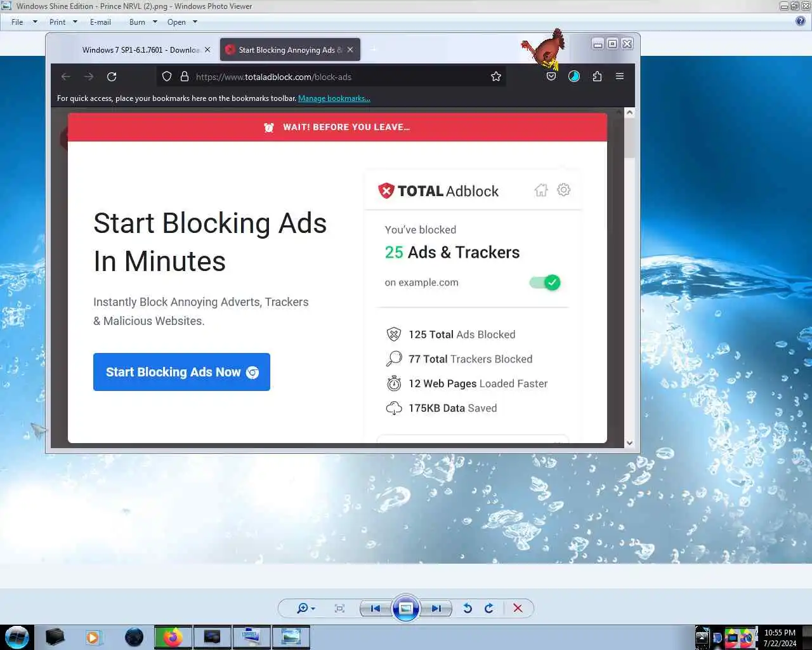Click the browser back arrow
The width and height of the screenshot is (812, 650).
pyautogui.click(x=65, y=77)
